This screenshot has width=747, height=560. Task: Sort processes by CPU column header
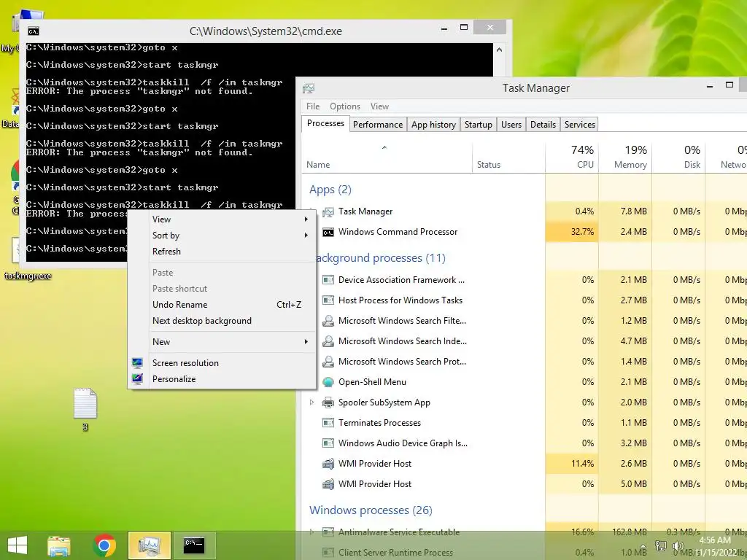(x=572, y=157)
